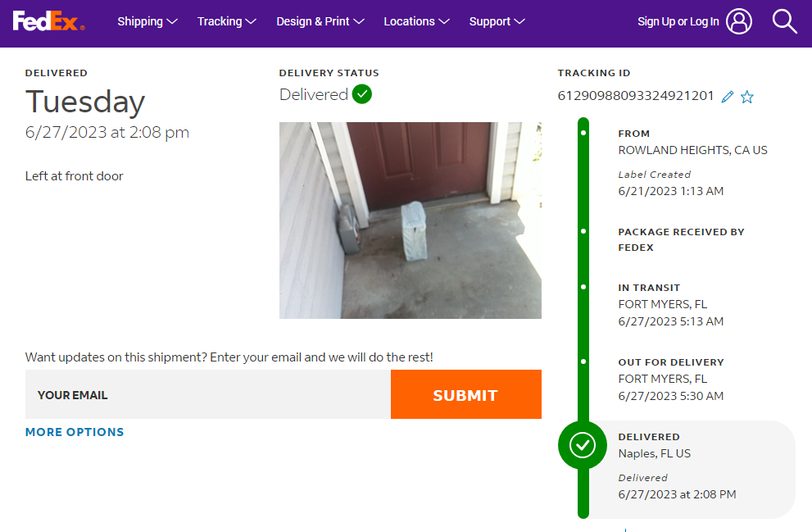Click the More Options link
Screen dimensions: 812x532
[x=75, y=432]
